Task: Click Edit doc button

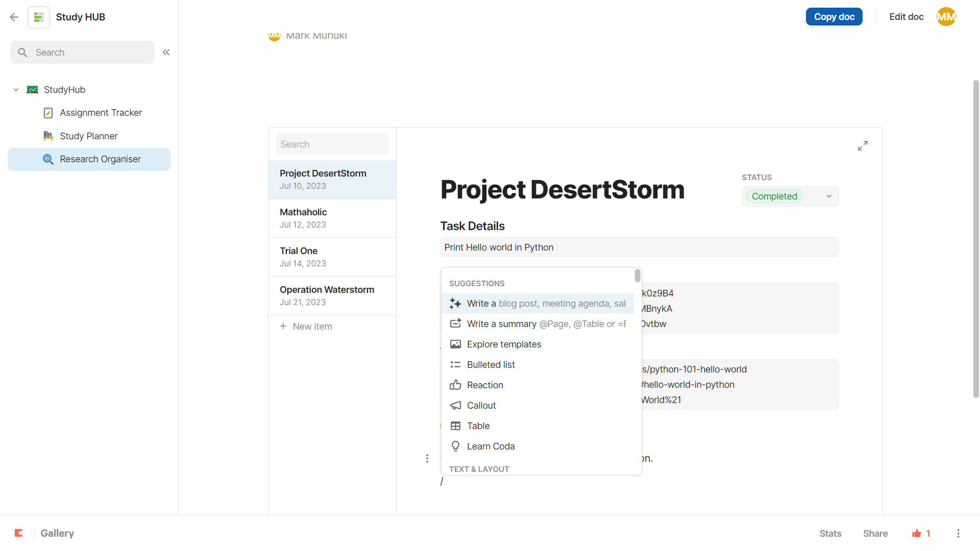Action: 906,17
